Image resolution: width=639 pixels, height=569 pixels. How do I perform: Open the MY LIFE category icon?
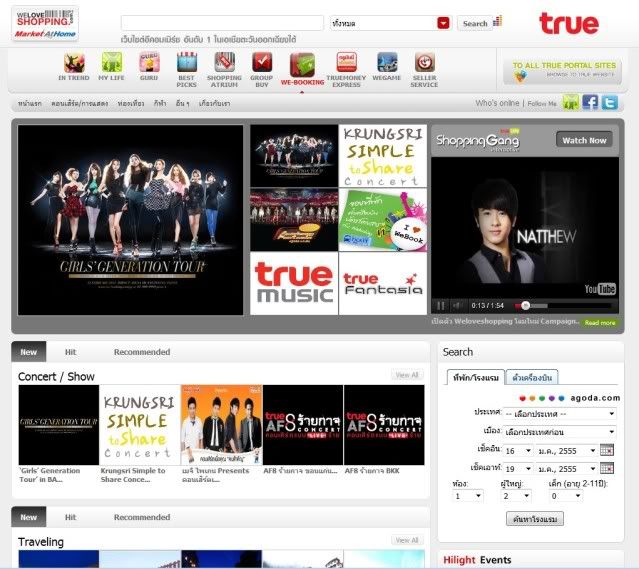[112, 63]
